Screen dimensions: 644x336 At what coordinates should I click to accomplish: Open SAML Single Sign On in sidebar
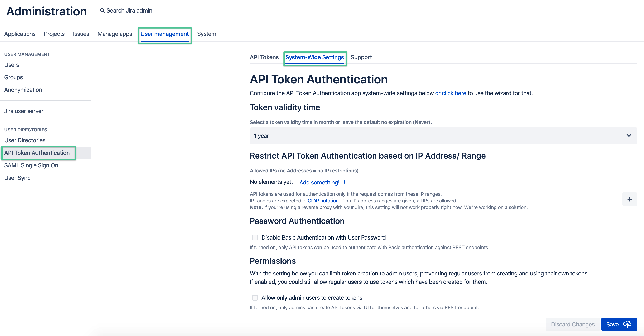(31, 165)
